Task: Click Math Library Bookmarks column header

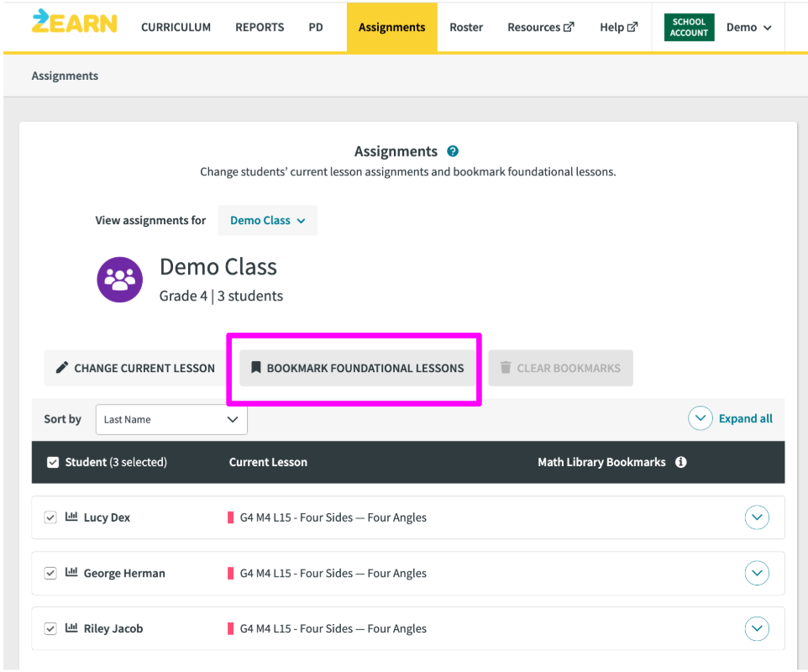Action: pyautogui.click(x=601, y=462)
